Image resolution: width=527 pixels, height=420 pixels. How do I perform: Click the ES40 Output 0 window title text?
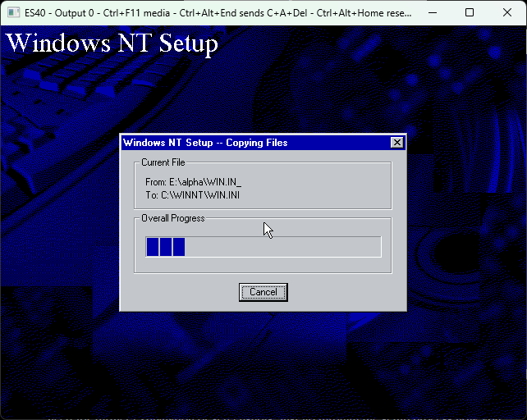[218, 13]
